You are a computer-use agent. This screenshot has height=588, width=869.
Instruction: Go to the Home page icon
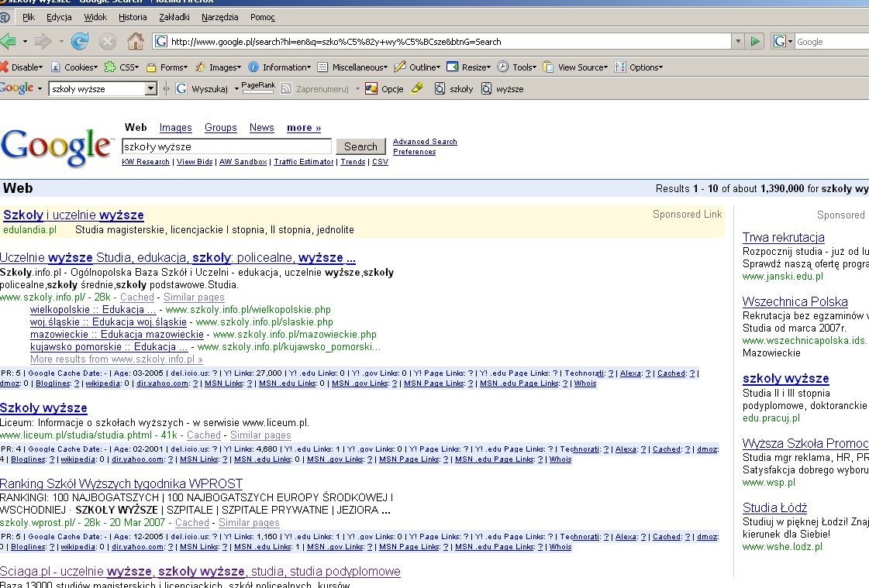pos(136,42)
